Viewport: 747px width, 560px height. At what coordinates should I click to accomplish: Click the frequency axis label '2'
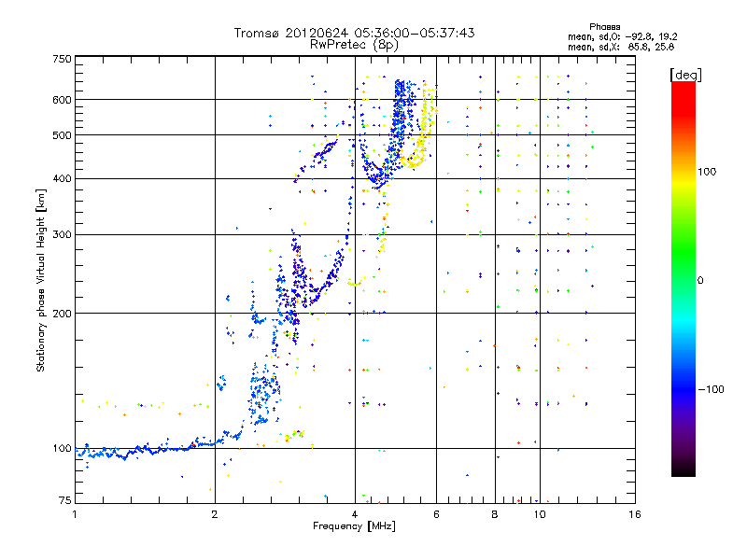click(x=215, y=514)
